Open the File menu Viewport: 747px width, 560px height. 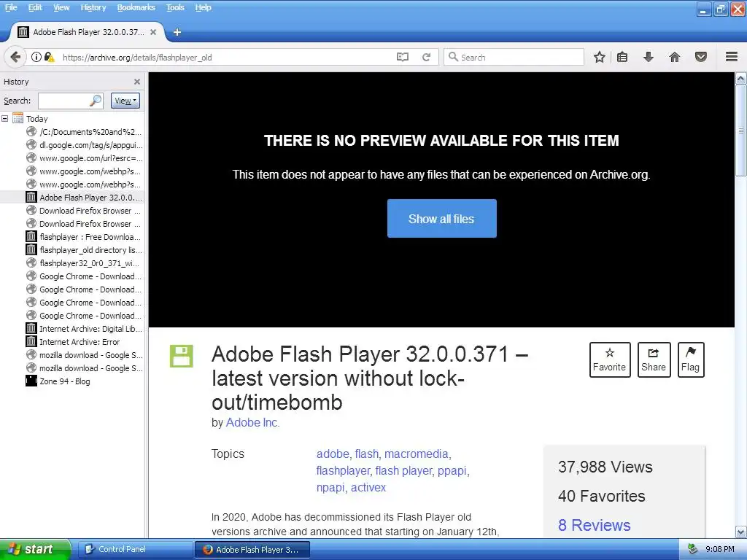pyautogui.click(x=11, y=7)
